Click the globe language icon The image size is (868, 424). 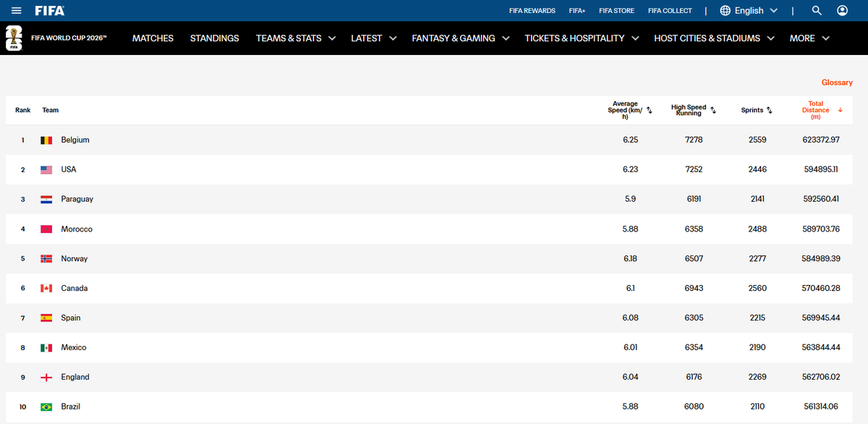[x=726, y=11]
